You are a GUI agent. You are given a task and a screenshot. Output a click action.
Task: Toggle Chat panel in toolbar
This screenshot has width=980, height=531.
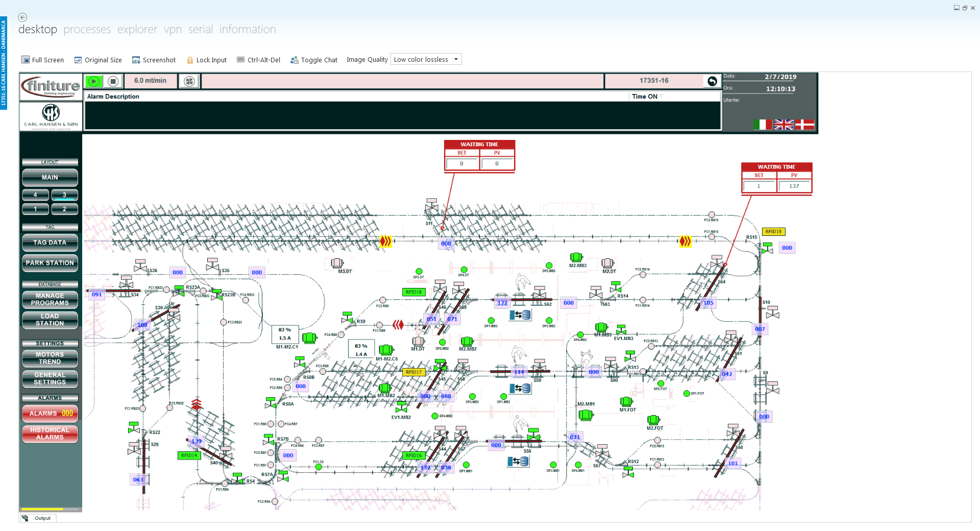314,60
